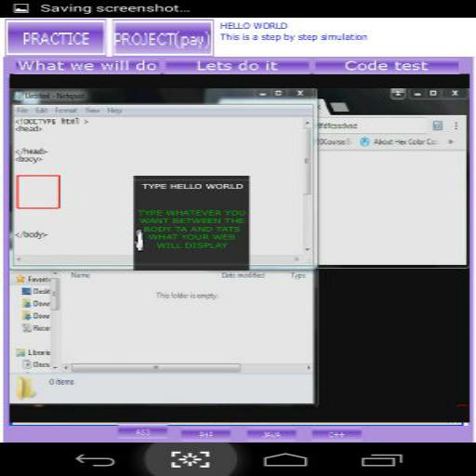Click the This is a step by step simulation text
This screenshot has height=476, width=476.
point(294,37)
